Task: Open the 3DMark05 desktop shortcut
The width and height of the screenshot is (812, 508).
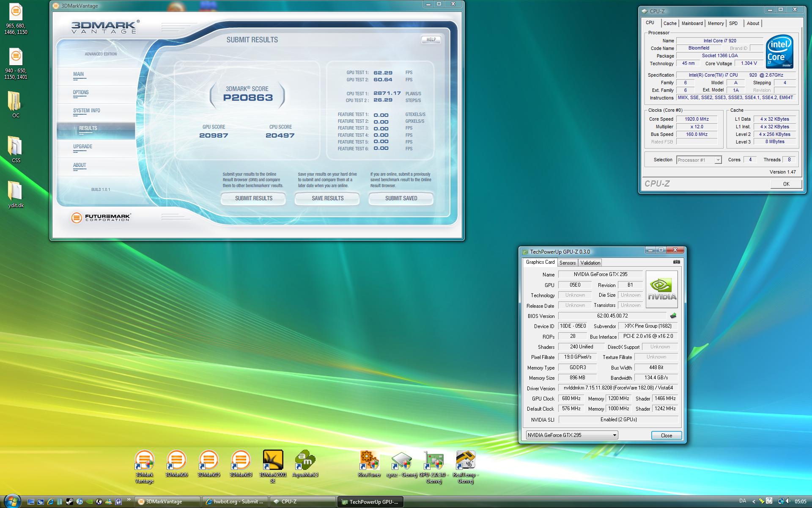Action: [x=208, y=464]
